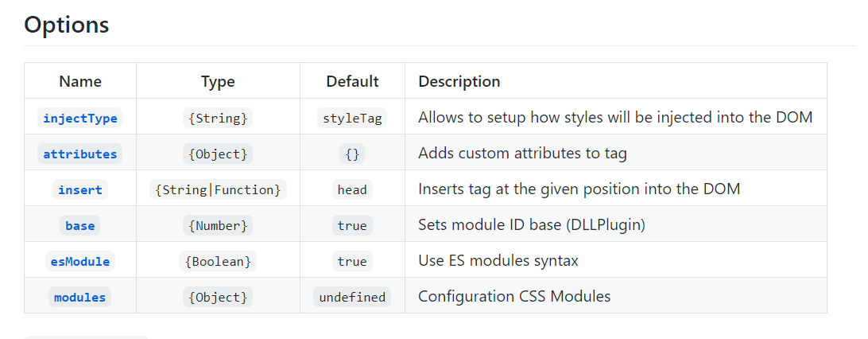868x339 pixels.
Task: Click the 'Configuration CSS Modules' description
Action: 514,297
